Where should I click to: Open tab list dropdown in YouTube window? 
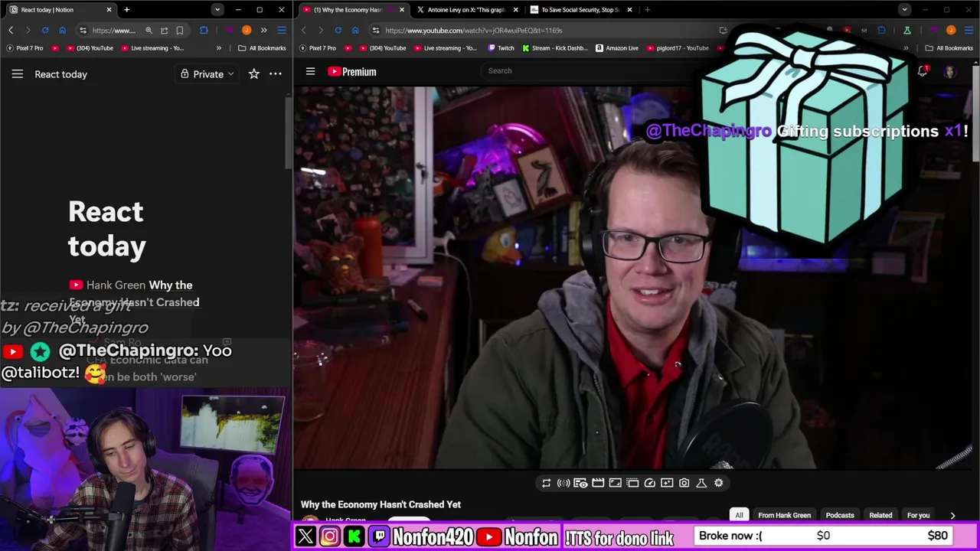(904, 10)
